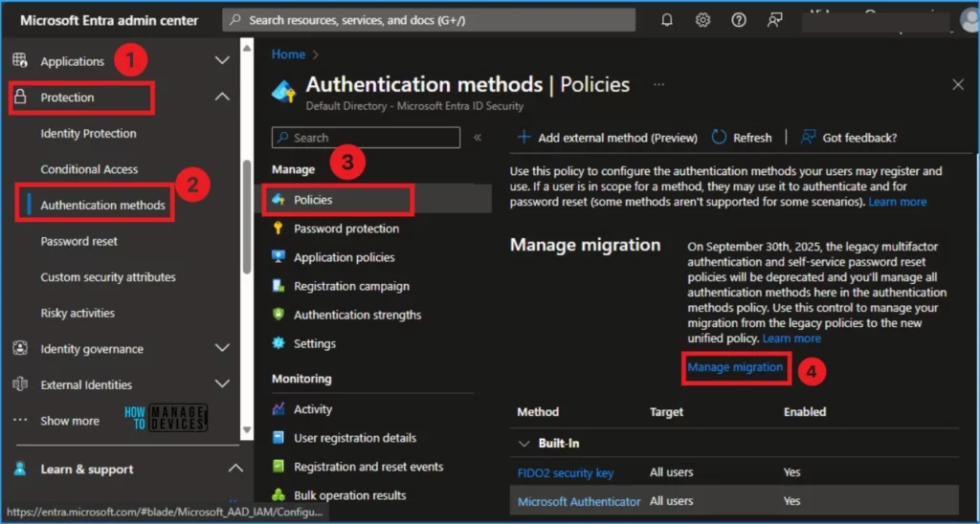Open the FIDO2 security key method
Viewport: 980px width, 524px height.
coord(566,472)
